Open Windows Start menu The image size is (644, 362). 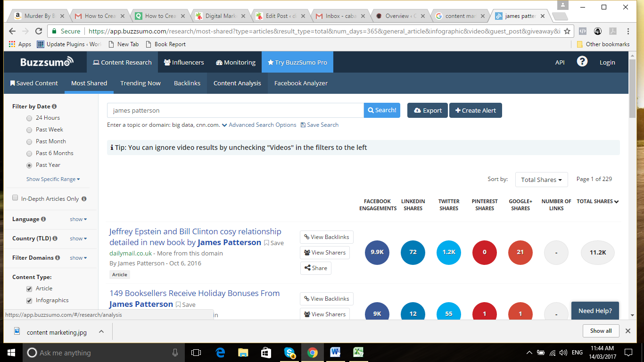pyautogui.click(x=11, y=353)
